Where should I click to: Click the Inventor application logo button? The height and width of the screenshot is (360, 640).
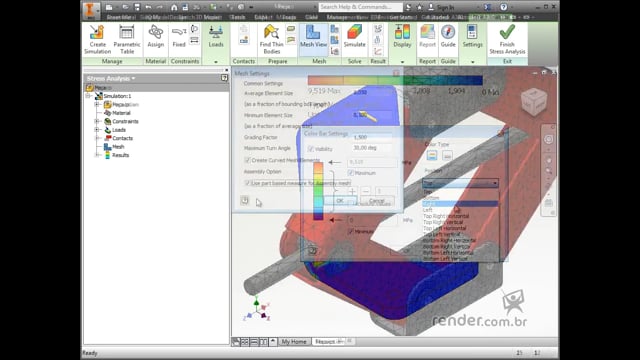(90, 10)
